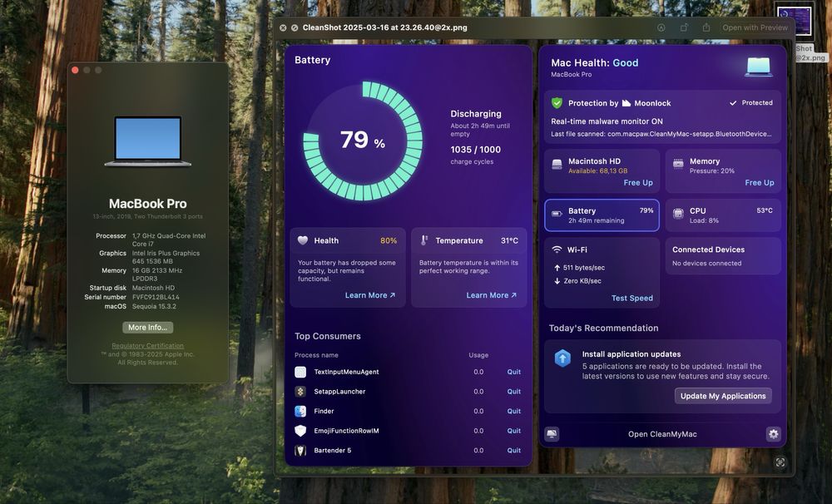Click the "Load: 8%" CPU text
This screenshot has width=832, height=504.
(x=704, y=220)
